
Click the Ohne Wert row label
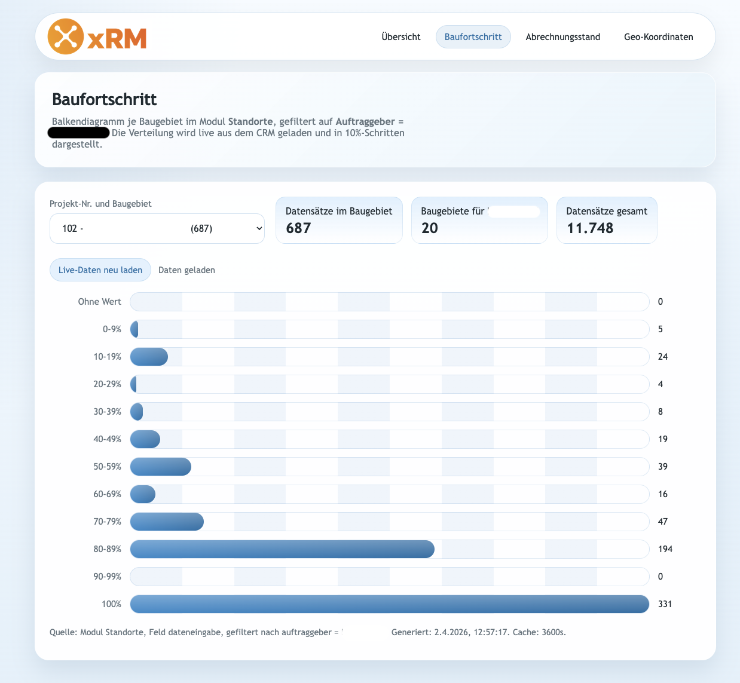click(x=100, y=302)
